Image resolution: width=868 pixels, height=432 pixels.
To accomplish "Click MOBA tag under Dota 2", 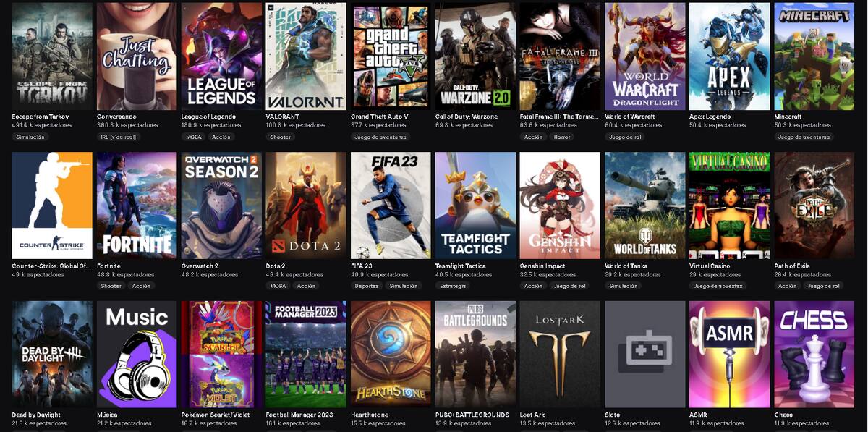I will click(278, 286).
